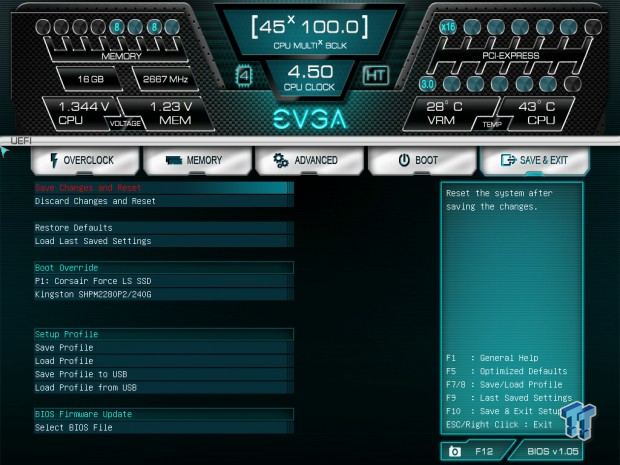Select Save Profile to USB
Viewport: 620px width, 465px height.
(x=164, y=374)
